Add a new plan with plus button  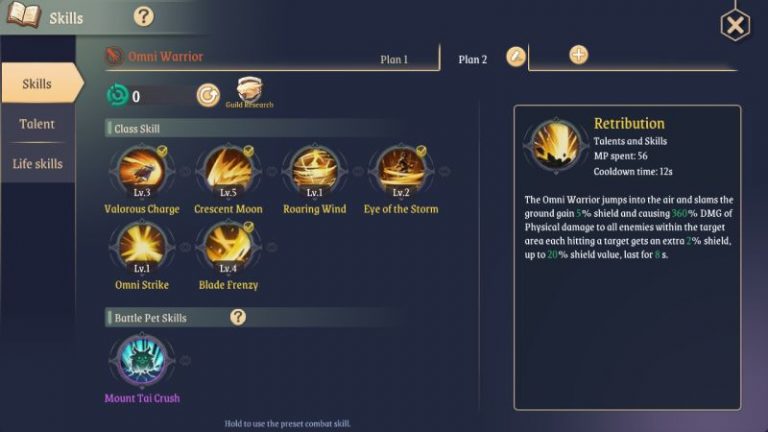578,55
